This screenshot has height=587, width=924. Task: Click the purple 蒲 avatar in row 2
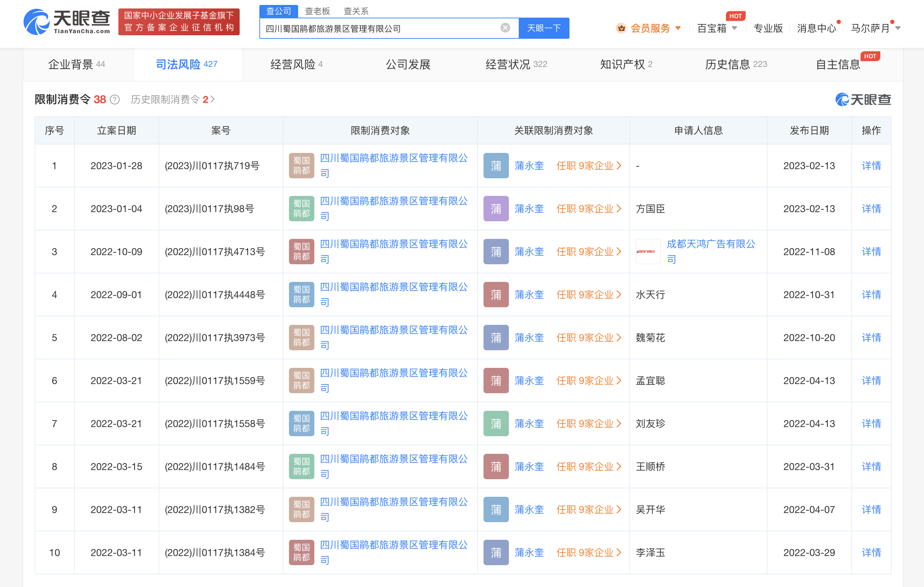pos(496,209)
